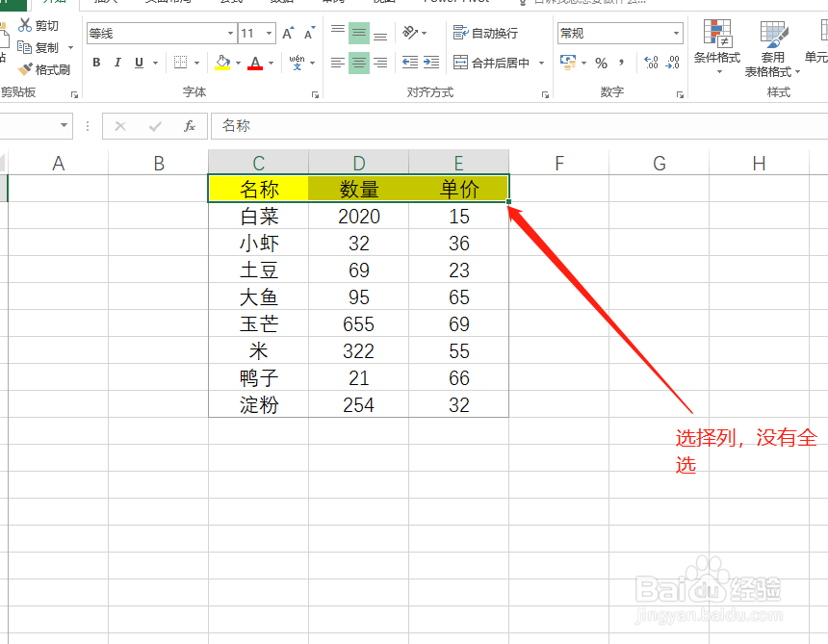Open the Name Box dropdown
Image resolution: width=828 pixels, height=644 pixels.
[x=64, y=126]
